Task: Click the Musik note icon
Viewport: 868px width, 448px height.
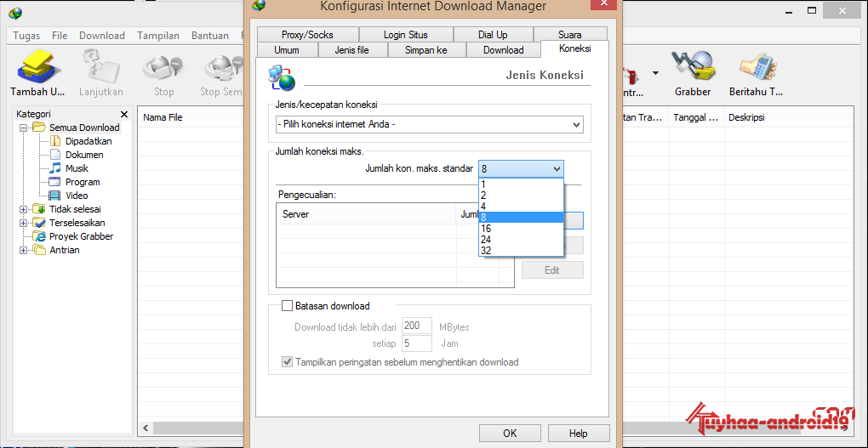Action: (x=54, y=168)
